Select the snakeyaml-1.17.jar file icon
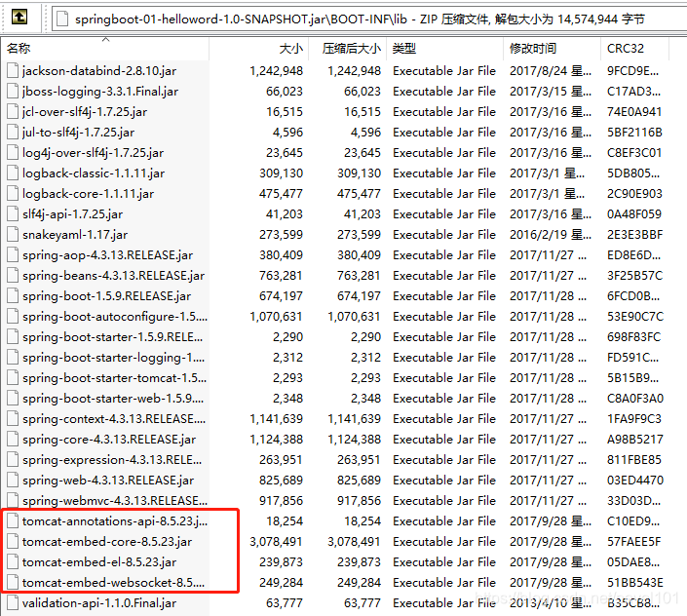This screenshot has width=687, height=616. 13,234
